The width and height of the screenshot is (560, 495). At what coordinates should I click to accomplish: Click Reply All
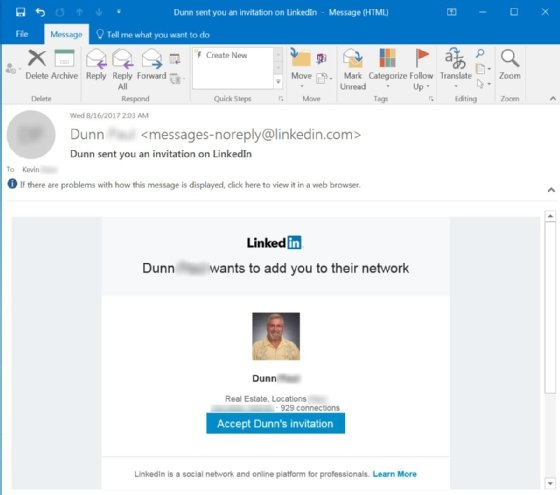click(122, 70)
